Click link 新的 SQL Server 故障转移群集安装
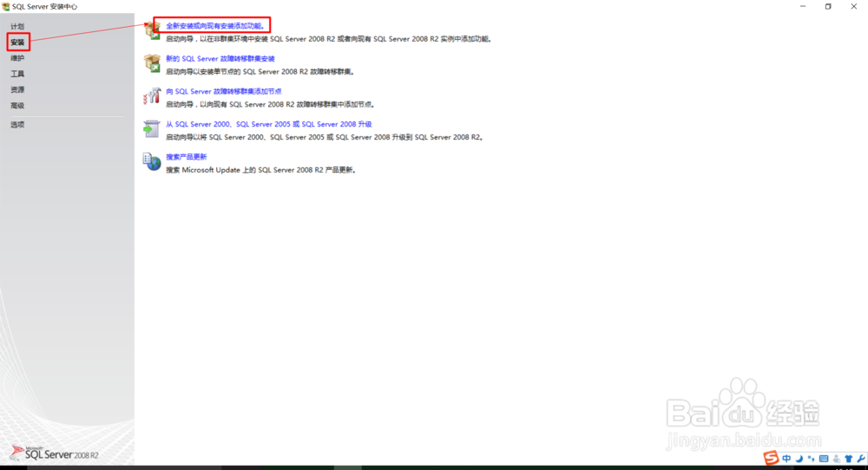Viewport: 868px width, 470px height. coord(220,58)
